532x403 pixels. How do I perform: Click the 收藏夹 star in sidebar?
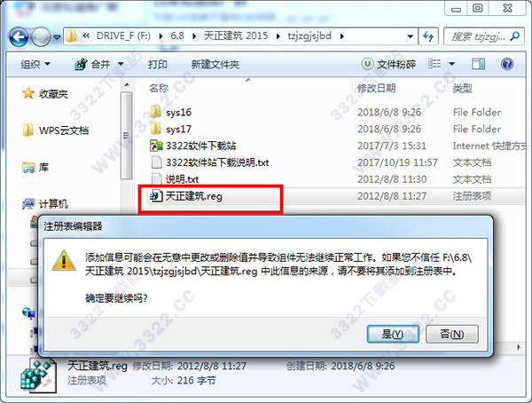pos(28,93)
